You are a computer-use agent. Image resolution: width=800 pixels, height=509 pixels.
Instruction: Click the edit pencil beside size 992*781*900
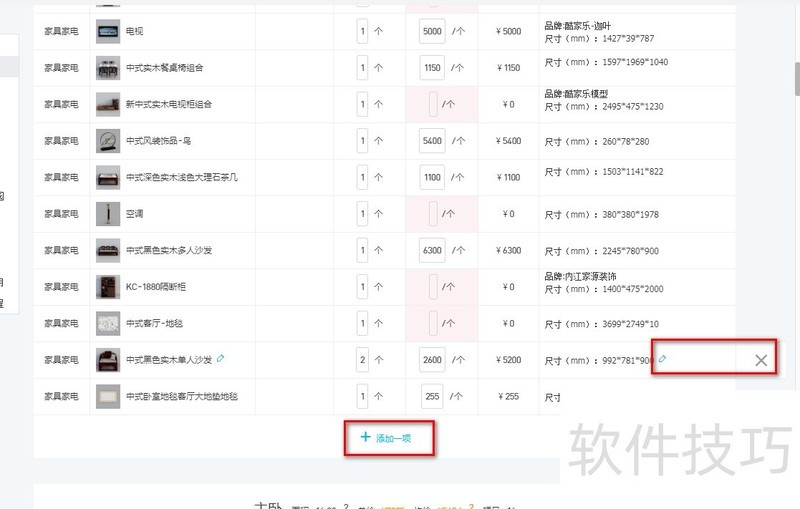click(x=662, y=359)
